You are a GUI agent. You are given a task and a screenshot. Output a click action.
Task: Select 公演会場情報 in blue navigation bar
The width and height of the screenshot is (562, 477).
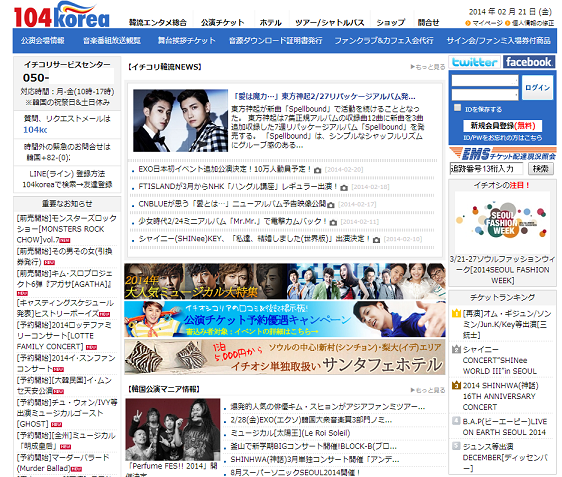click(43, 40)
